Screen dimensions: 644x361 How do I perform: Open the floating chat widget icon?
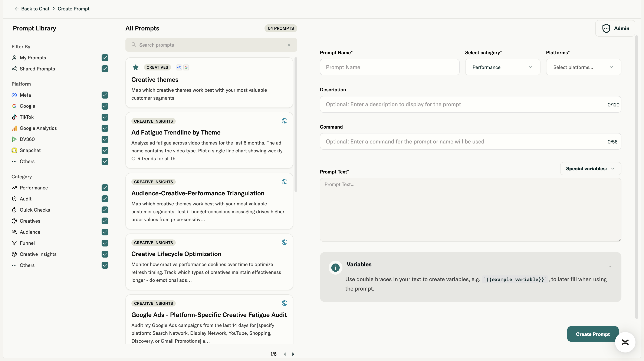click(x=625, y=342)
